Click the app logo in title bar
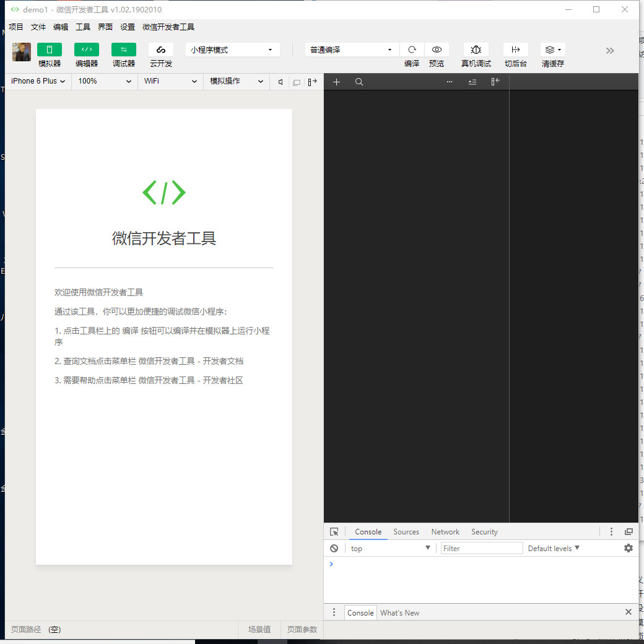The width and height of the screenshot is (644, 644). click(x=15, y=9)
